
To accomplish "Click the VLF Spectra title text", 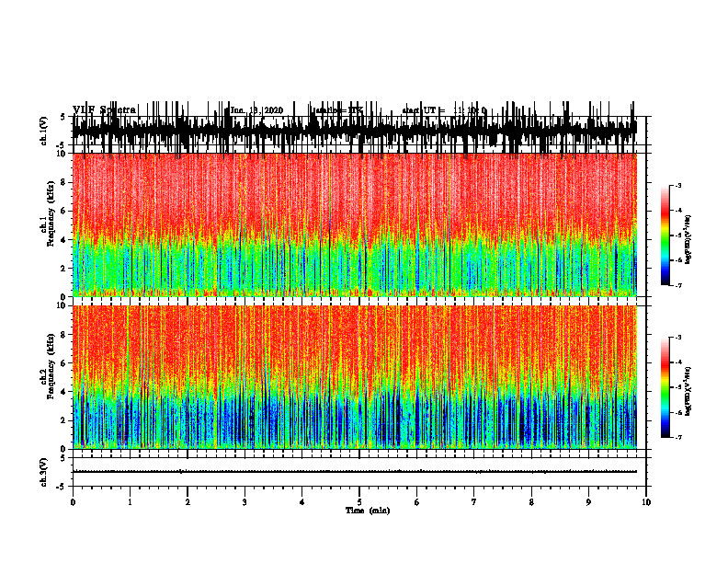I will pyautogui.click(x=105, y=110).
